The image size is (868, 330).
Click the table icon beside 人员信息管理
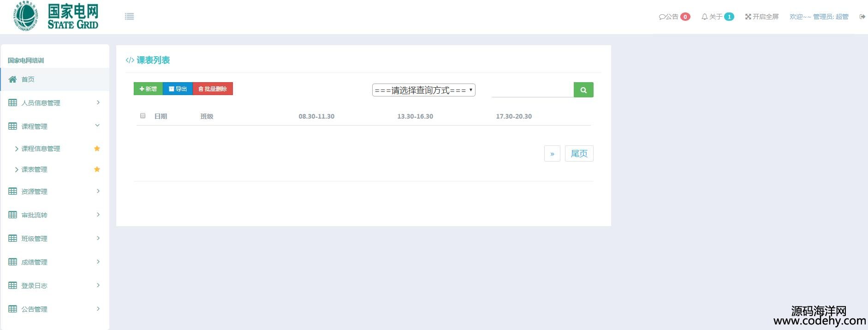coord(12,103)
